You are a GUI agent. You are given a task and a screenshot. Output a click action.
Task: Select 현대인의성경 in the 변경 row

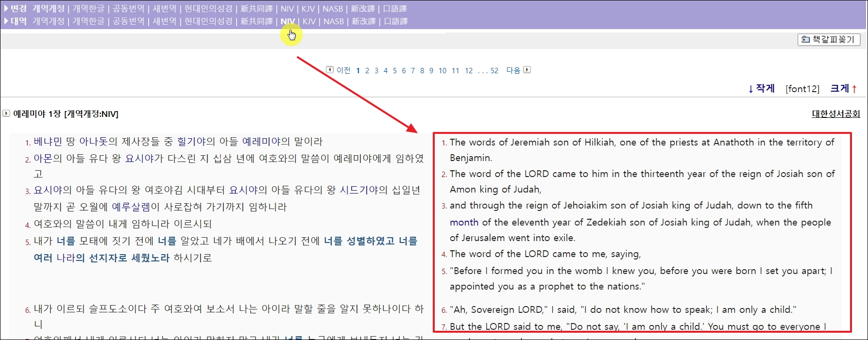coord(208,9)
